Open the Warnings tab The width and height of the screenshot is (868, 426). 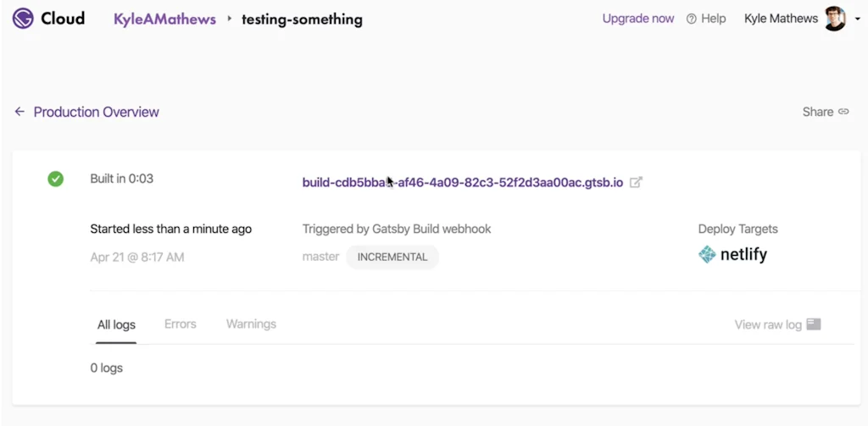[x=251, y=324]
